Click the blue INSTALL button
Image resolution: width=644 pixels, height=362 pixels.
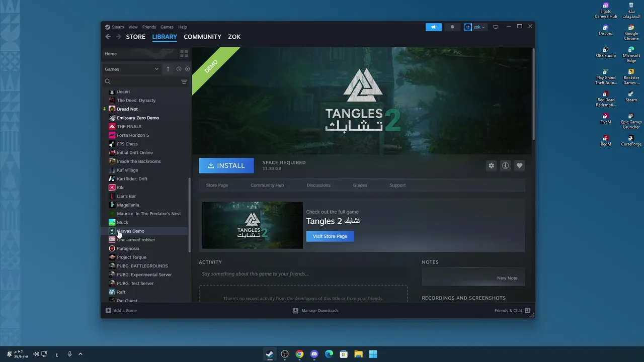226,165
